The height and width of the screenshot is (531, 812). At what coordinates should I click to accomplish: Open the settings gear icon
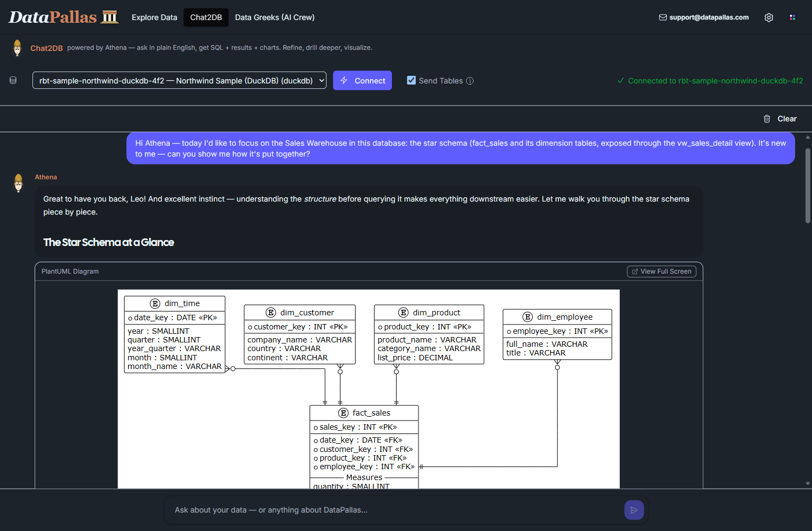(769, 17)
